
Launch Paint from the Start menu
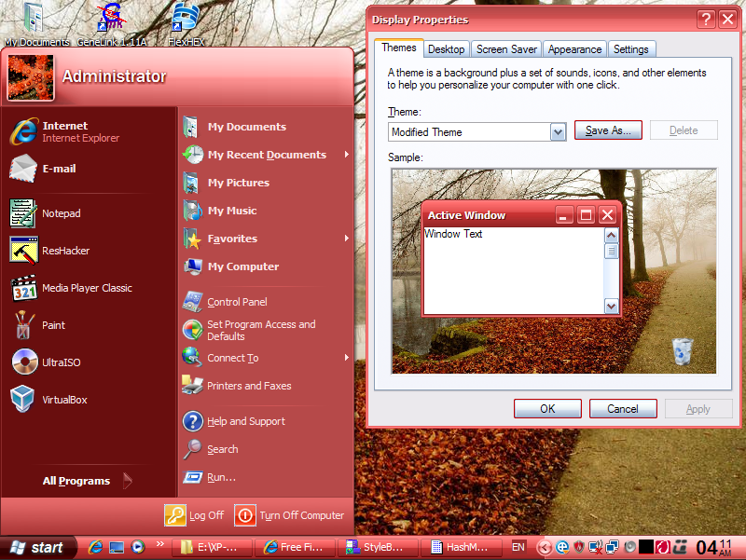click(89, 325)
